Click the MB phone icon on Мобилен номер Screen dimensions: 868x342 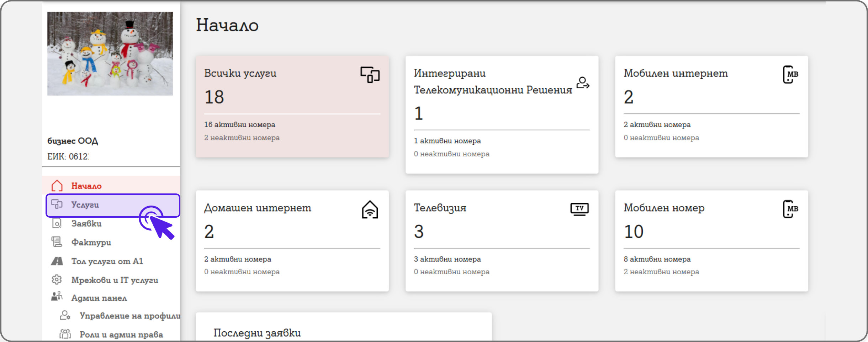(790, 209)
